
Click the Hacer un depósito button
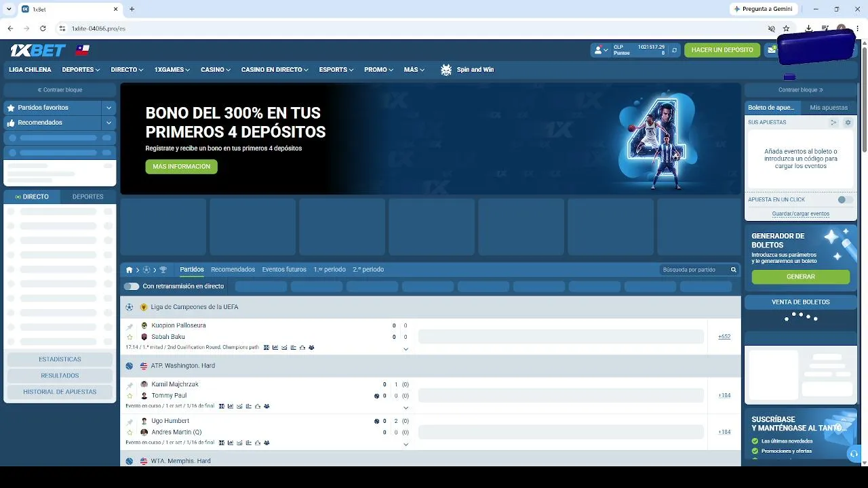722,50
